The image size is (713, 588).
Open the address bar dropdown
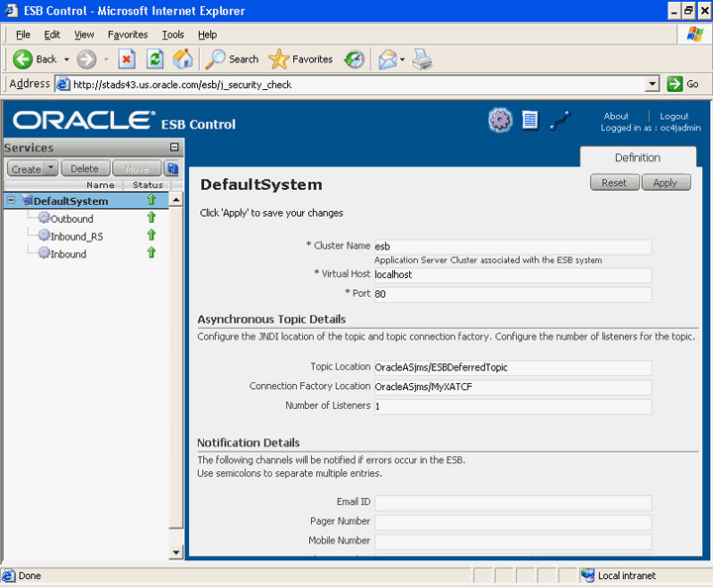pos(653,84)
